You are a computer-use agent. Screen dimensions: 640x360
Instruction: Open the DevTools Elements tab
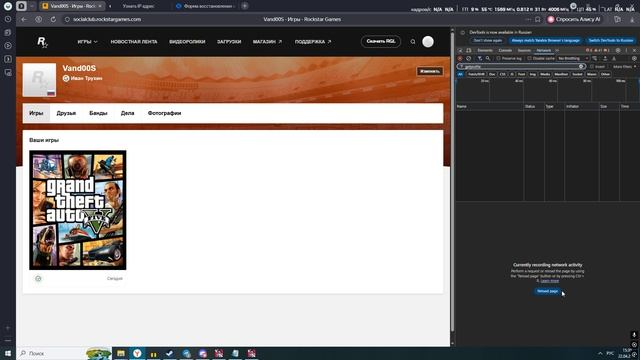(x=485, y=50)
